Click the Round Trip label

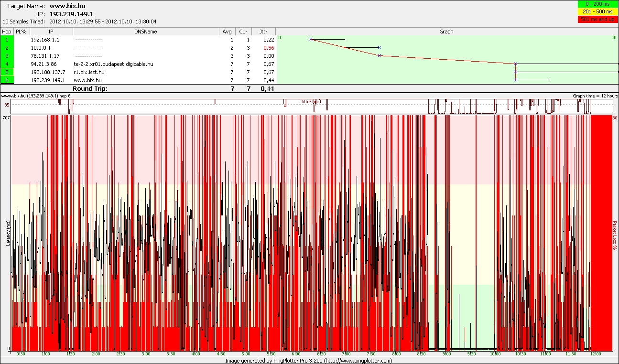click(90, 88)
